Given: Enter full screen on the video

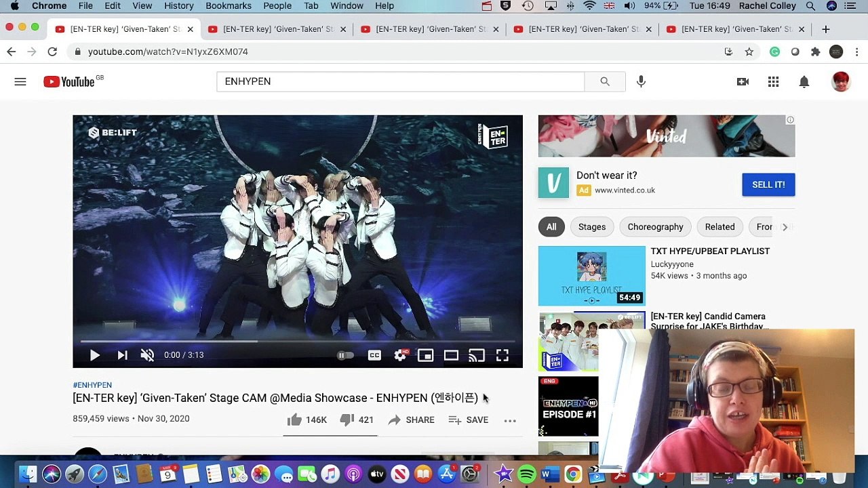Looking at the screenshot, I should (x=502, y=355).
